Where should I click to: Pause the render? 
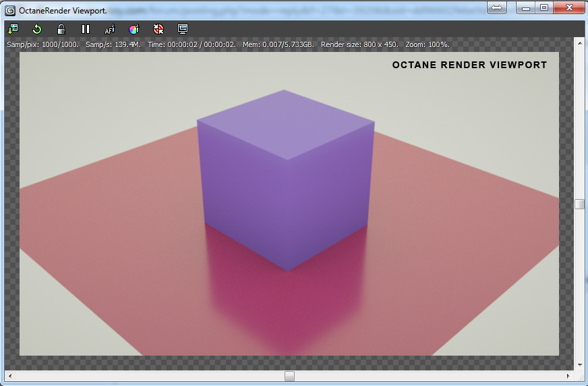coord(86,29)
